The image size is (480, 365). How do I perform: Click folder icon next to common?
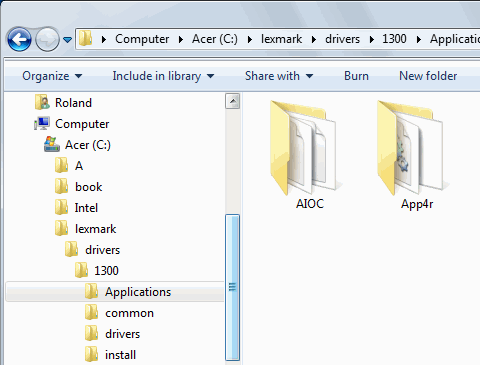coord(92,312)
